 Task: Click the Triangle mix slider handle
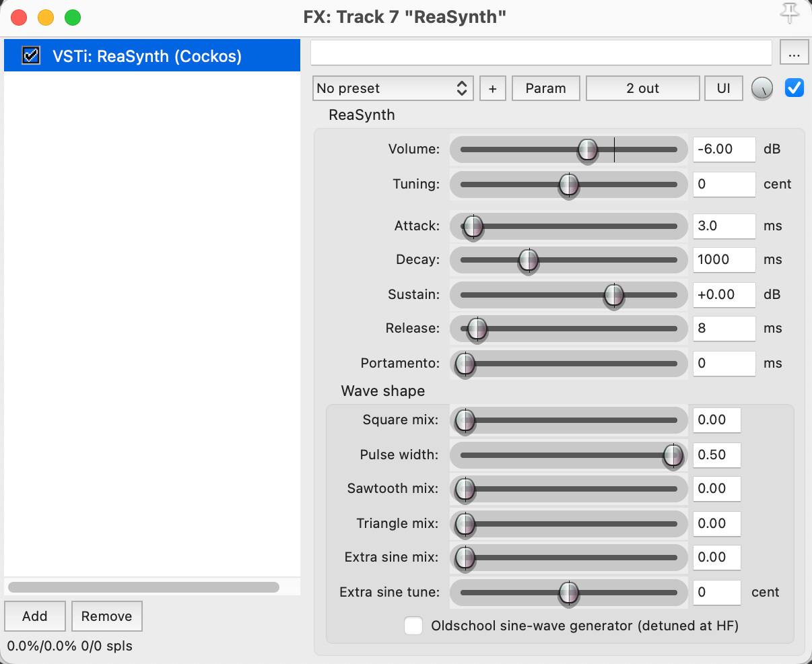pos(465,525)
